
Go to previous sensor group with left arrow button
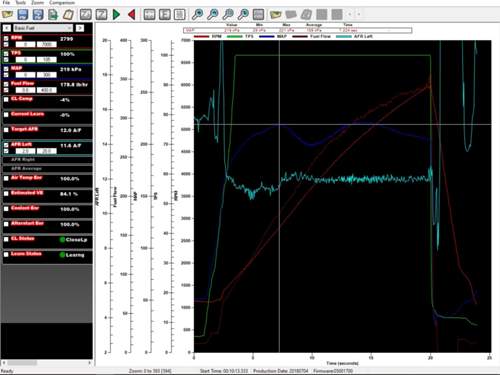coord(7,28)
